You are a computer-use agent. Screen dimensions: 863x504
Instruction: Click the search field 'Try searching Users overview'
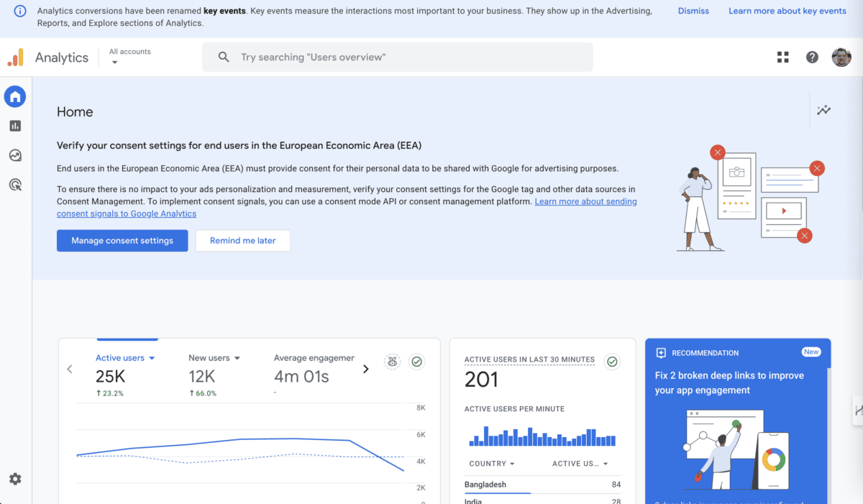pyautogui.click(x=398, y=57)
